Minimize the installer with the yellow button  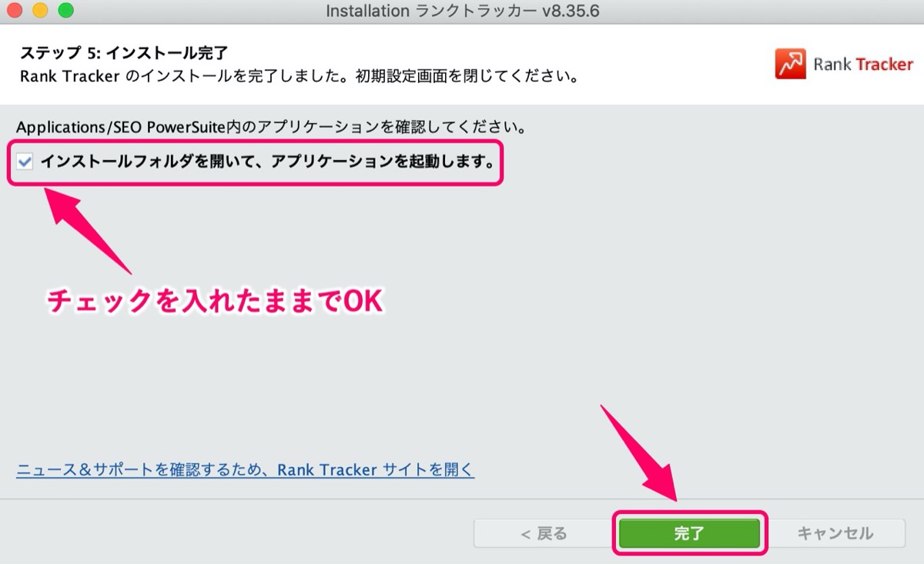coord(40,11)
